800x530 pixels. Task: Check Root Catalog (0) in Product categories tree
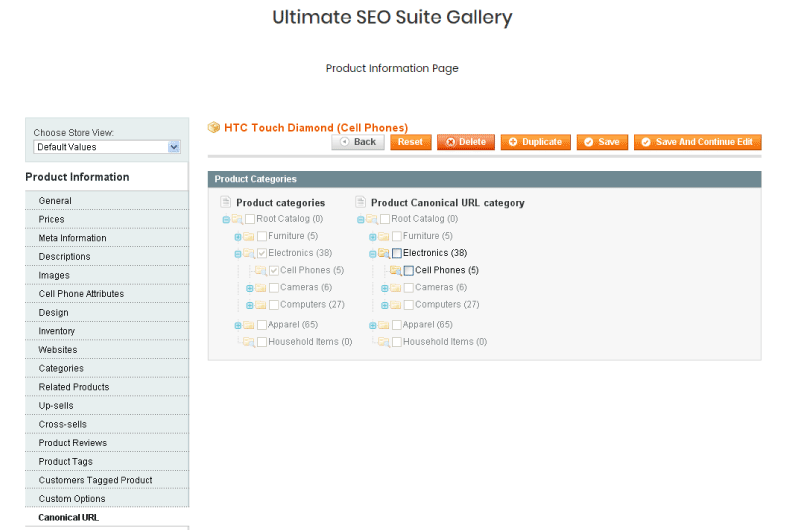[250, 219]
